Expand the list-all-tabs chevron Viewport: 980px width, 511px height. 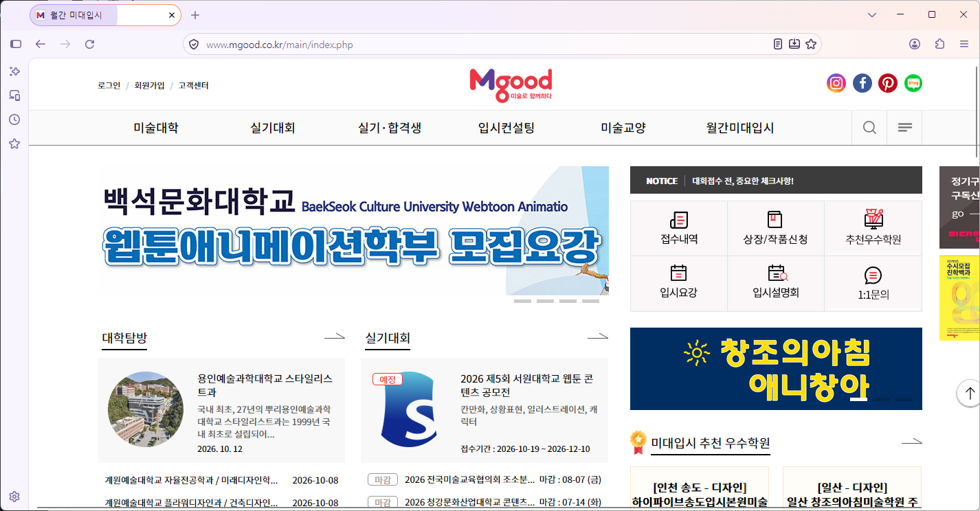(872, 14)
